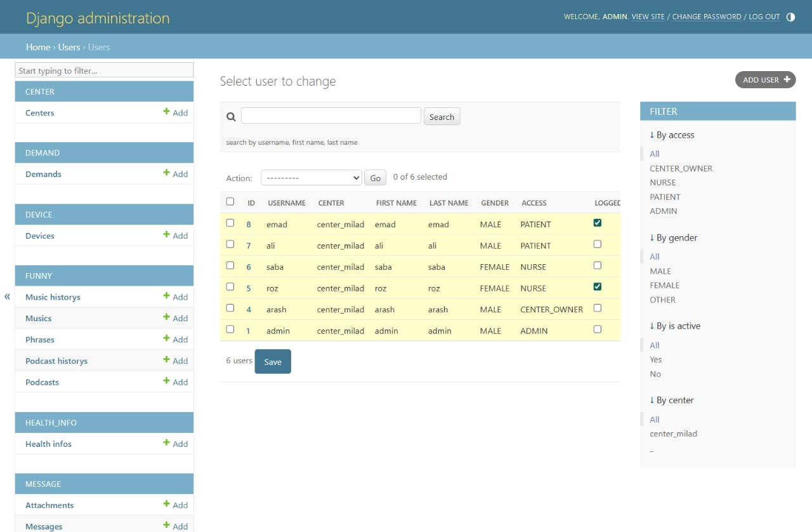Tick the select-all checkbox in table header

[230, 202]
